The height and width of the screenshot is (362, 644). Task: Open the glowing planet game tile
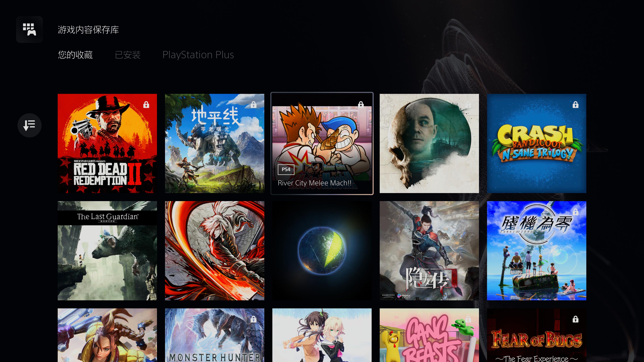click(x=322, y=251)
